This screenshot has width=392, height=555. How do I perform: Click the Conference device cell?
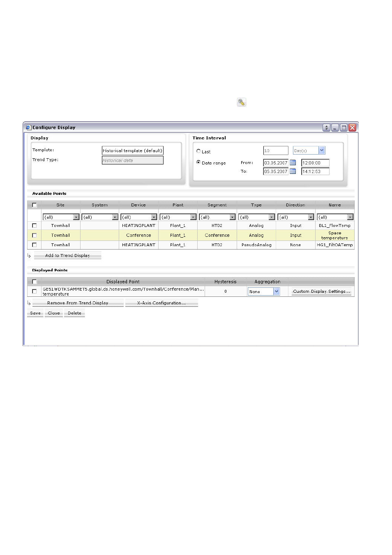138,235
